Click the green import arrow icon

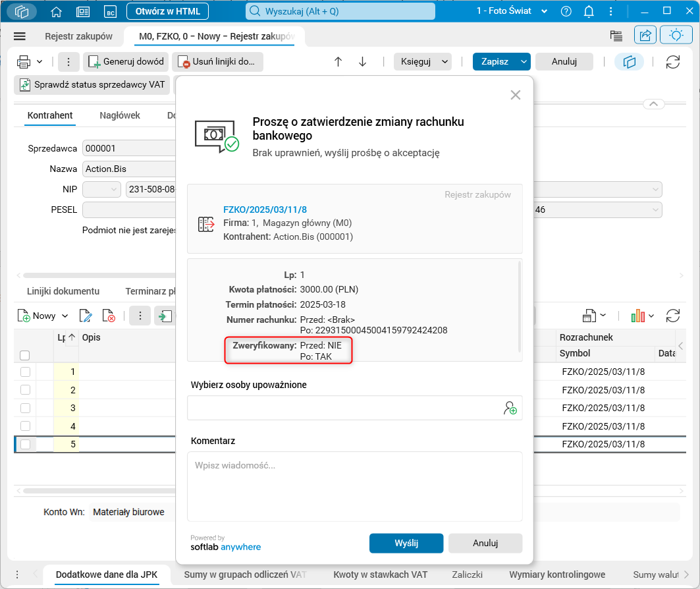coord(165,316)
